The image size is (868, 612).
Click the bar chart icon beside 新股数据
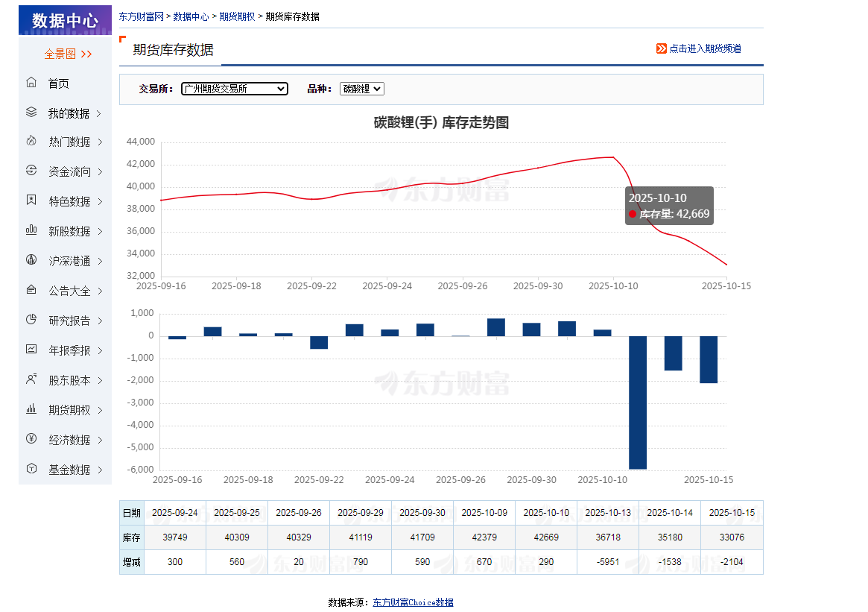(31, 230)
